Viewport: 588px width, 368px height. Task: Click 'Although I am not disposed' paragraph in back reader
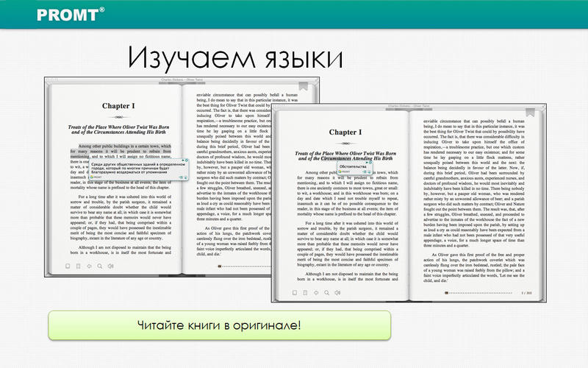coord(121,250)
